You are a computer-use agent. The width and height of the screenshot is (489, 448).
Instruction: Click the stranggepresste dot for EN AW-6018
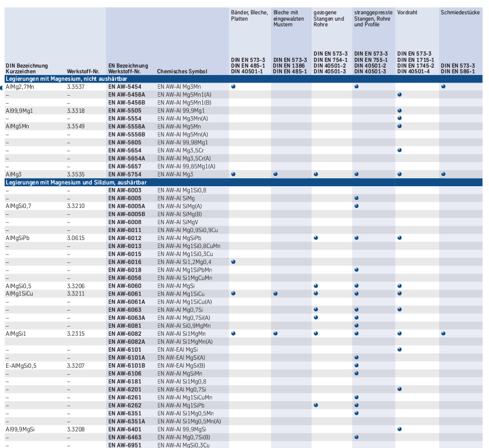coord(356,270)
